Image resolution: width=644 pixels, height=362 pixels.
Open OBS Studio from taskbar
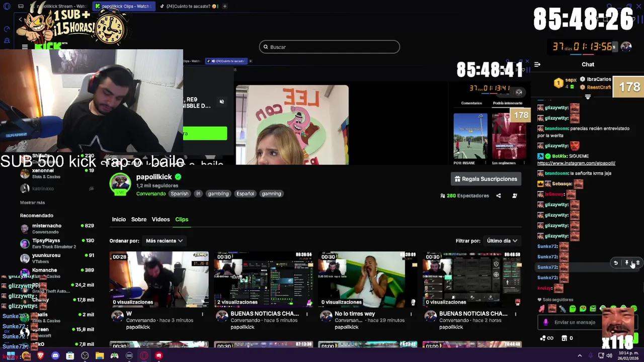pos(85,356)
